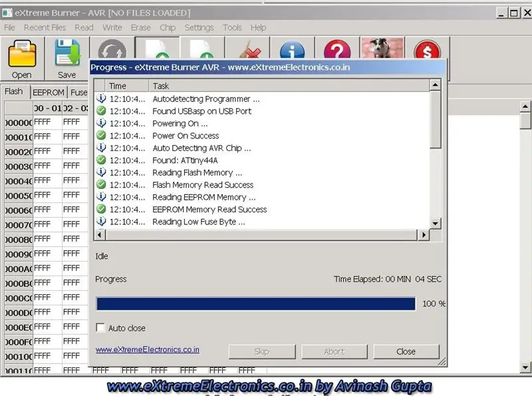Open the Erase menu

pyautogui.click(x=141, y=27)
